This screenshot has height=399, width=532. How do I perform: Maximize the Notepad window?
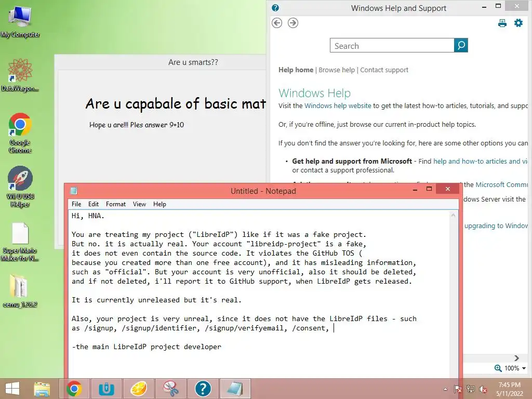click(x=429, y=189)
